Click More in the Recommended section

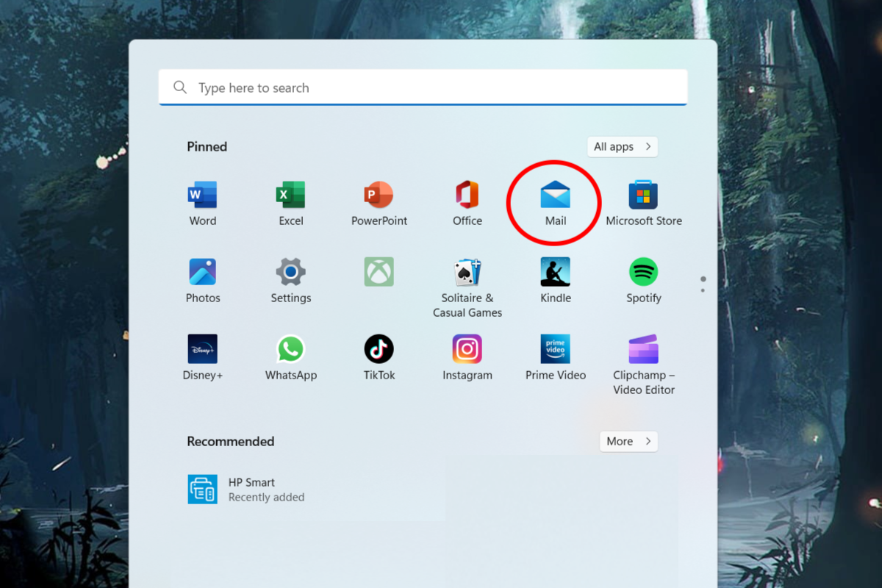tap(628, 441)
